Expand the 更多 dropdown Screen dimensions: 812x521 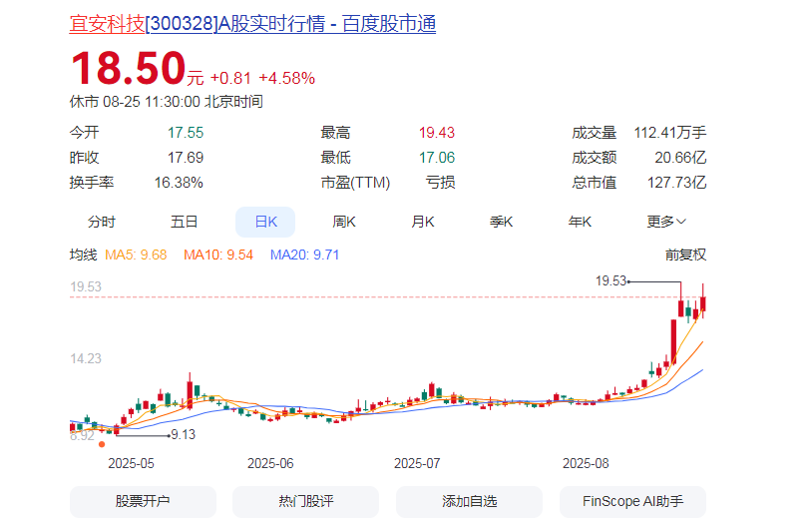pyautogui.click(x=666, y=222)
